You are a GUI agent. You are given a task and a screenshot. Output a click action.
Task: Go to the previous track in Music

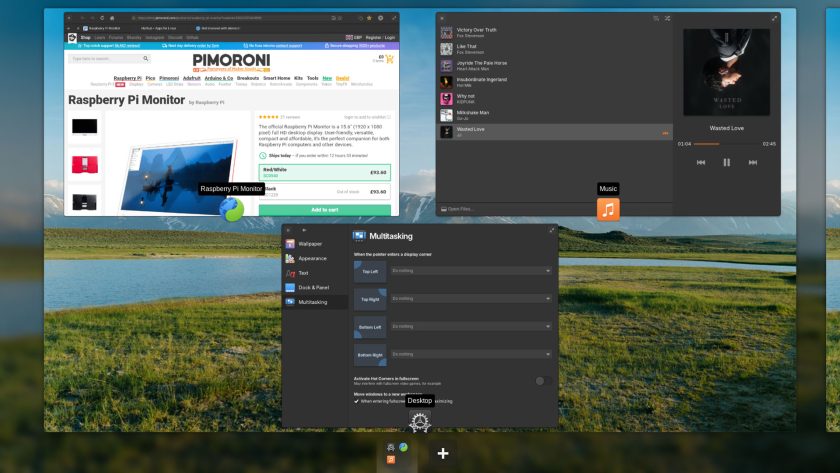point(701,162)
